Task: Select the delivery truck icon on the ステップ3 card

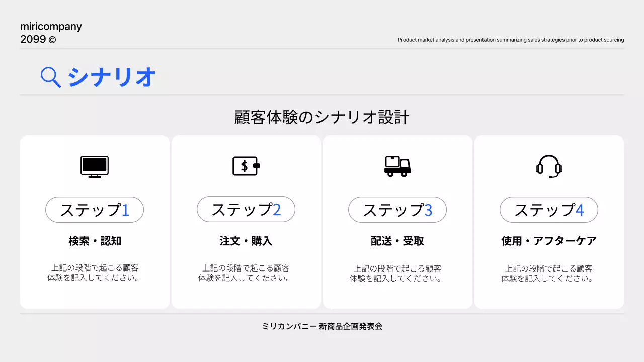Action: [397, 166]
